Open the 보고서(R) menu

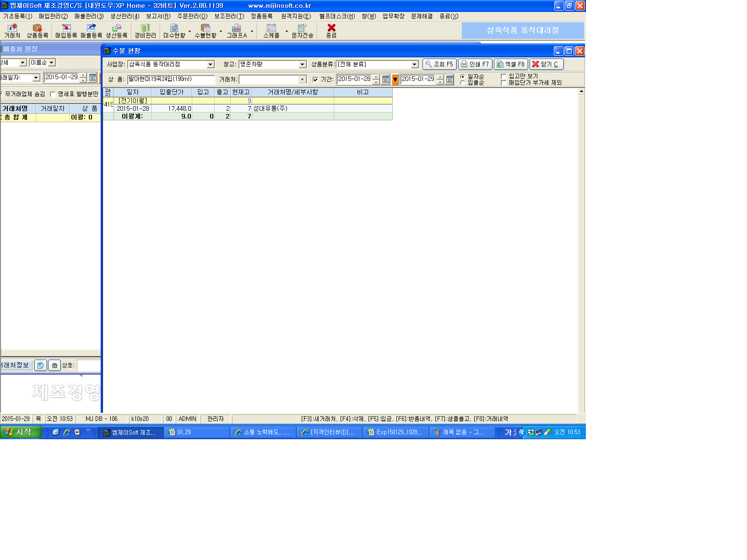point(158,16)
